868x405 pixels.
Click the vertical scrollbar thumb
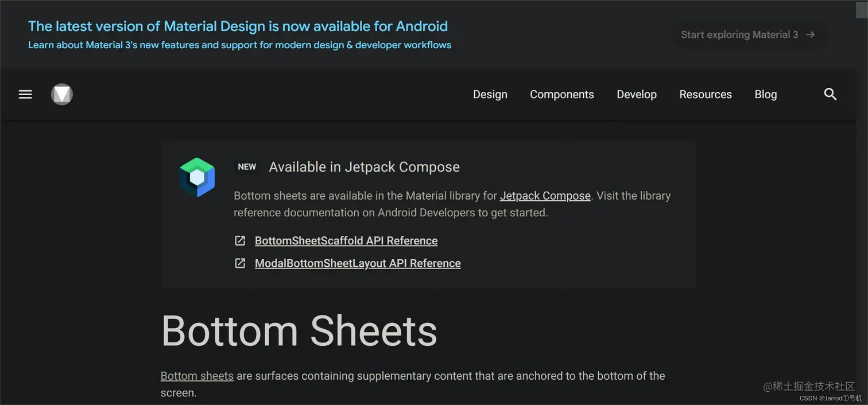862,9
